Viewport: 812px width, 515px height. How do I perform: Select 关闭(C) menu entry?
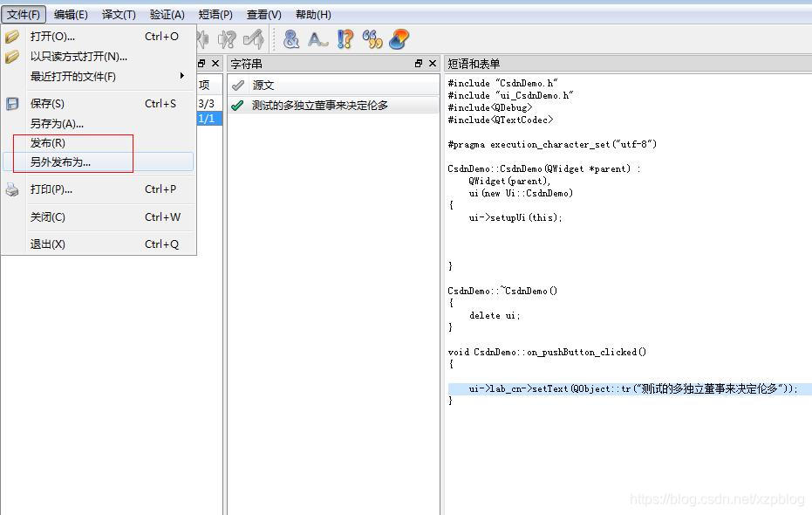pyautogui.click(x=99, y=216)
